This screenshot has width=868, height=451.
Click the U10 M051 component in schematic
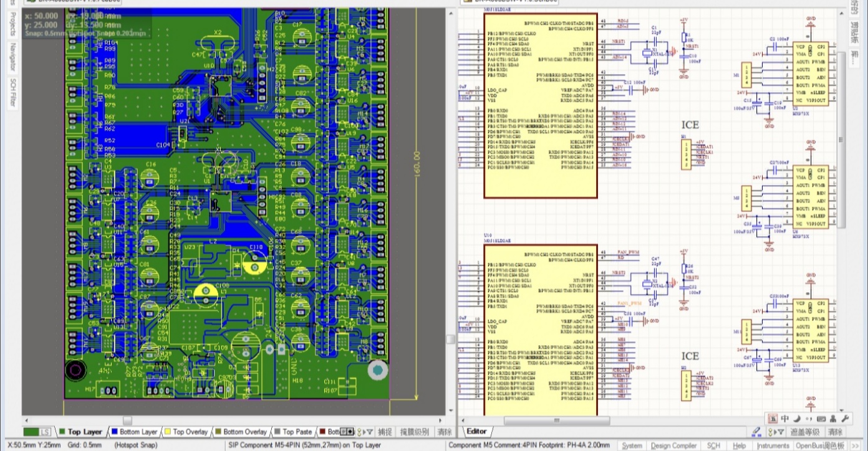click(x=541, y=330)
